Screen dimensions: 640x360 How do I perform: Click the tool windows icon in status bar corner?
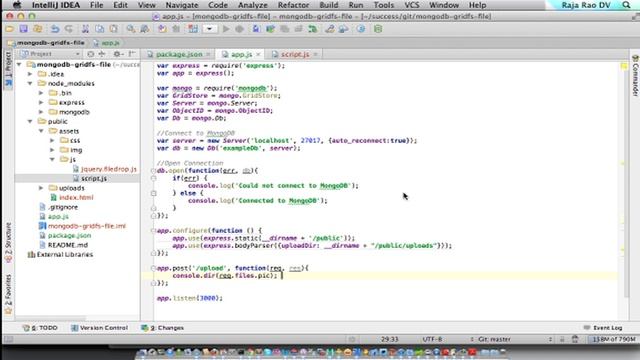click(8, 339)
